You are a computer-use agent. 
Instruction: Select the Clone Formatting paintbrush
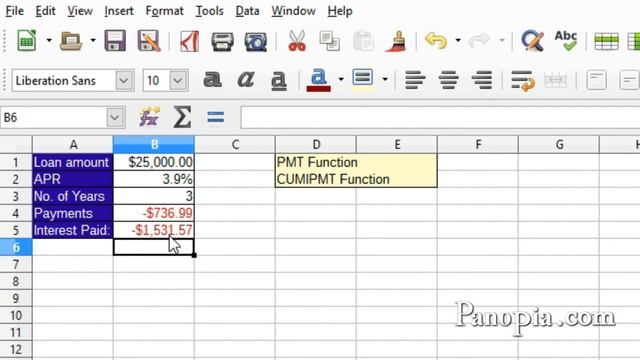[396, 41]
